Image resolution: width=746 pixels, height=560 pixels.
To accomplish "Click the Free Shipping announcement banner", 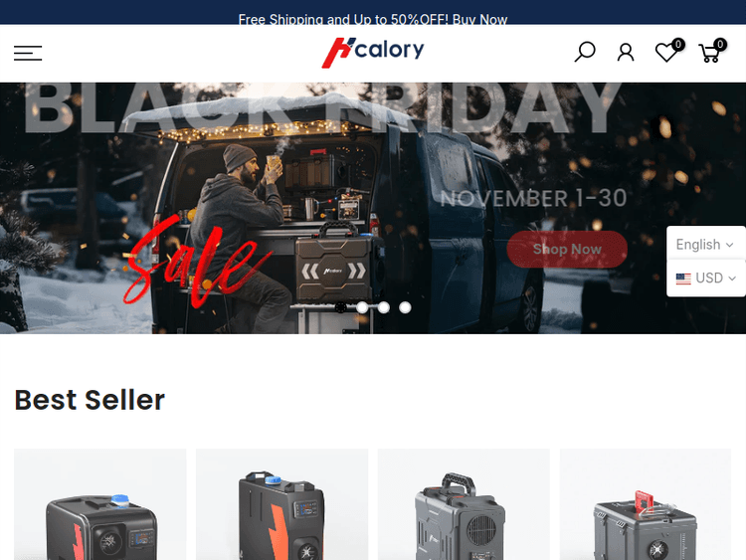I will click(x=373, y=19).
